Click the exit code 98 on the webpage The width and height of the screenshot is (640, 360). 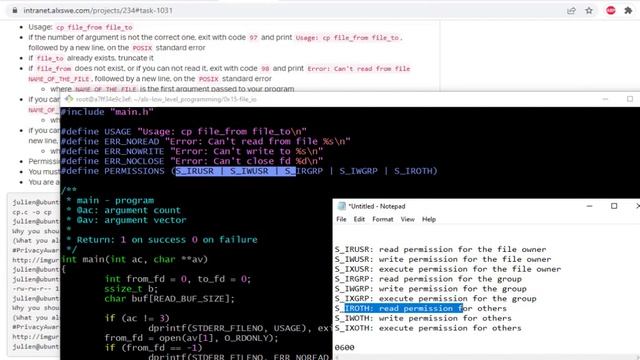[x=265, y=69]
